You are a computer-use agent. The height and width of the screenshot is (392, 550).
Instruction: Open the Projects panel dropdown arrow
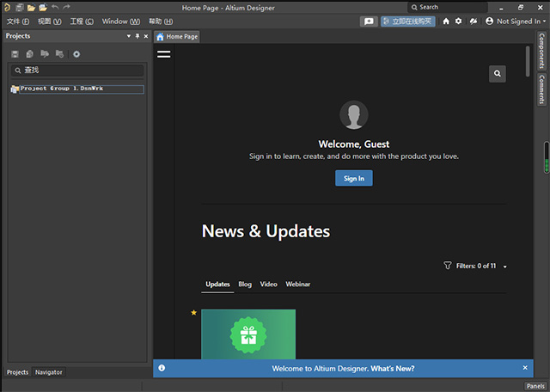pyautogui.click(x=129, y=36)
